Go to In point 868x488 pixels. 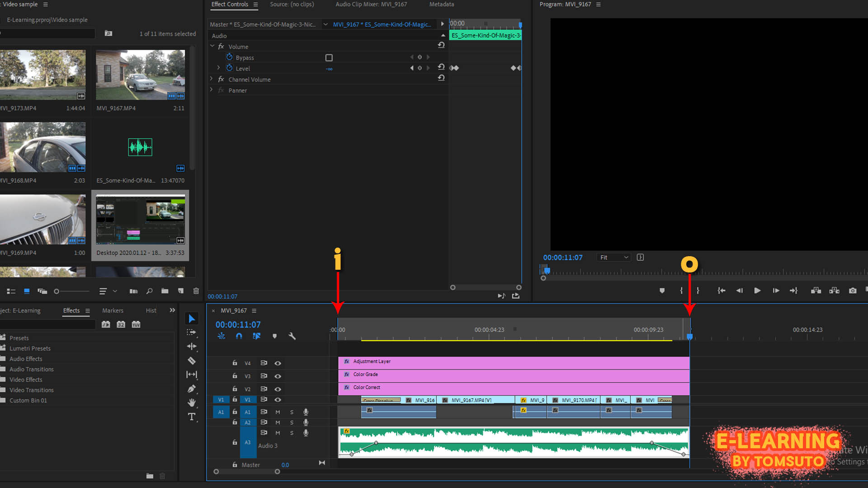coord(722,291)
